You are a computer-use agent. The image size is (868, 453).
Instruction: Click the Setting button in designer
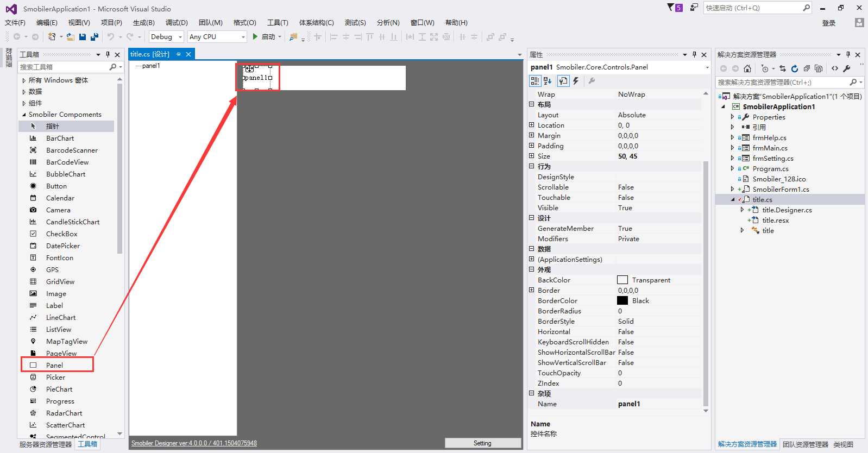482,443
